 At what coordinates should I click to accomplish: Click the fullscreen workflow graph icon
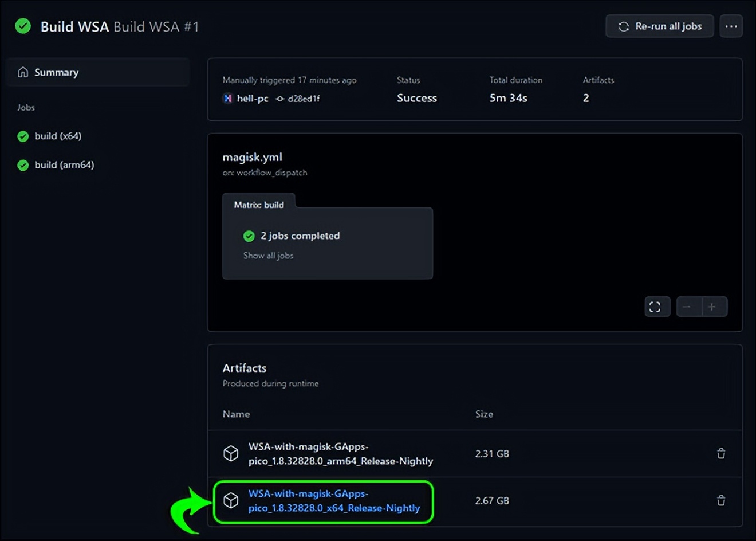point(655,307)
